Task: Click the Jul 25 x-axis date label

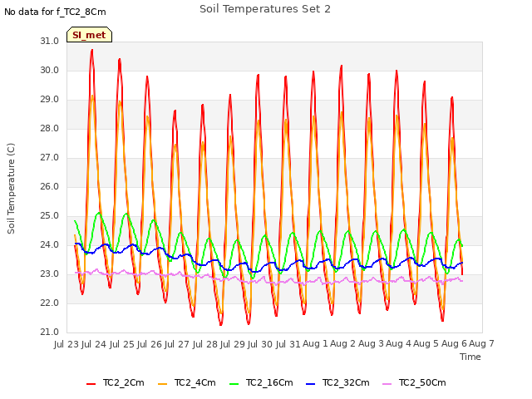Action: 122,344
